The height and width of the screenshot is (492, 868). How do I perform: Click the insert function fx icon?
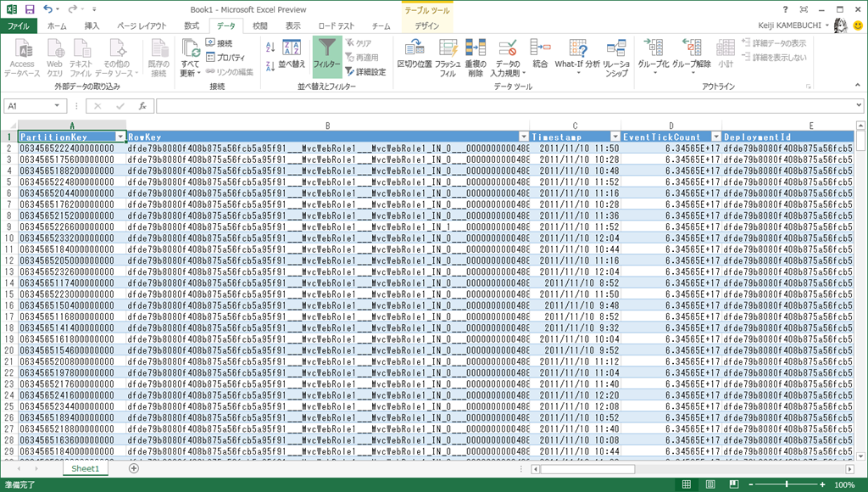(x=142, y=106)
